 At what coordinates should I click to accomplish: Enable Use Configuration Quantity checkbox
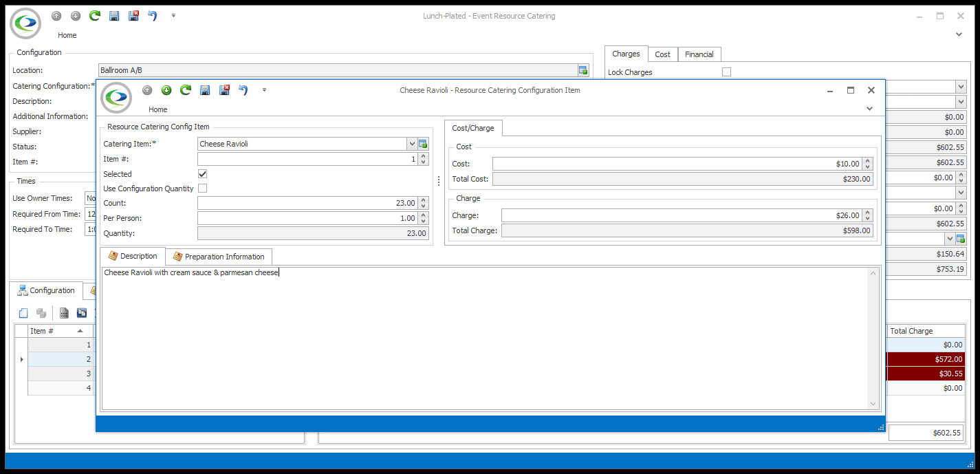(x=202, y=188)
